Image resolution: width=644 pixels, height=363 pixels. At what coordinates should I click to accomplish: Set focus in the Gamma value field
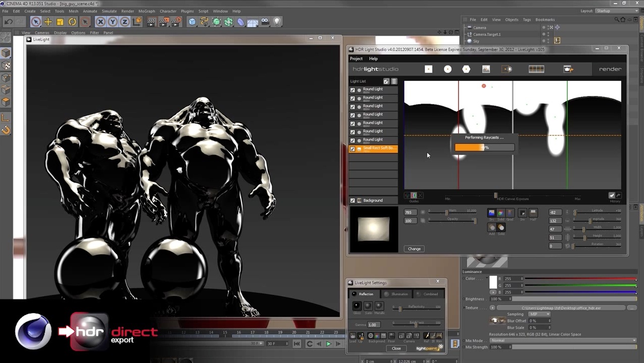(x=374, y=325)
